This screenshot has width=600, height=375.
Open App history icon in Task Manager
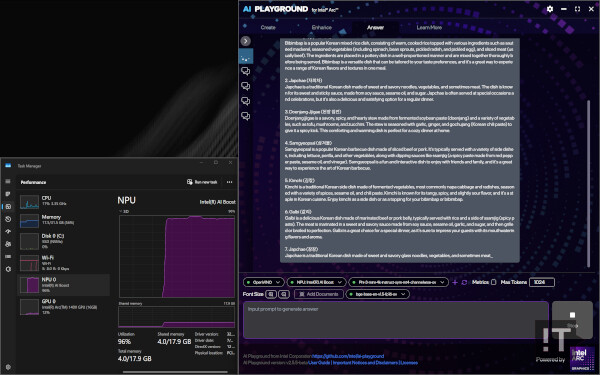click(x=8, y=219)
